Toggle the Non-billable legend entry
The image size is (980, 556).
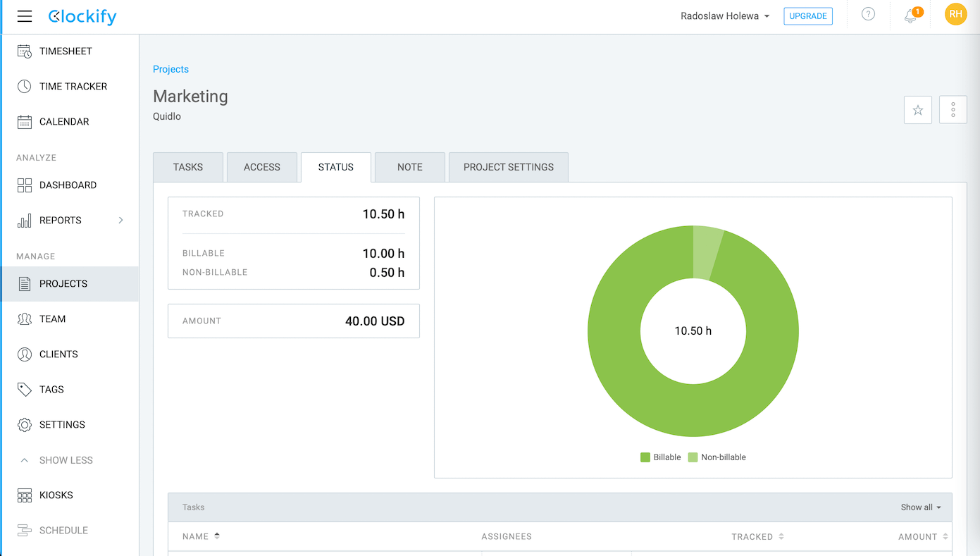pos(717,457)
